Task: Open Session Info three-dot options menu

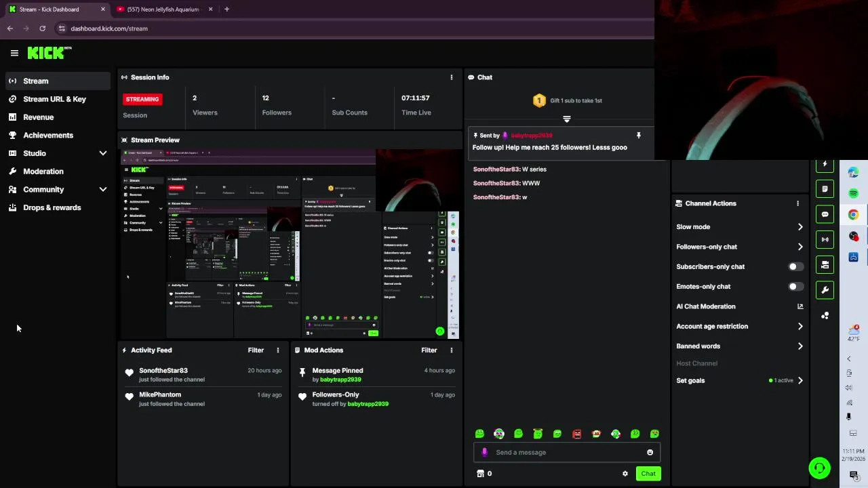Action: coord(452,77)
